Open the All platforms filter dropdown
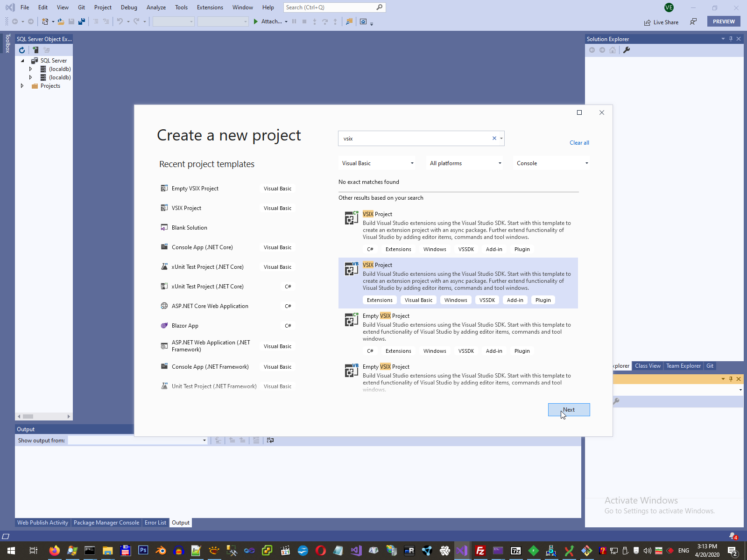This screenshot has width=747, height=560. [x=465, y=163]
